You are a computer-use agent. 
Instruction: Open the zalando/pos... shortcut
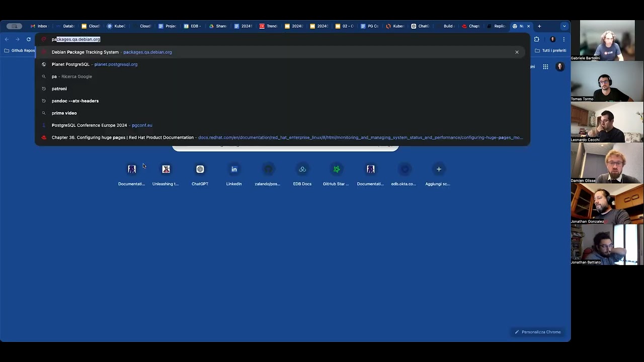tap(268, 174)
